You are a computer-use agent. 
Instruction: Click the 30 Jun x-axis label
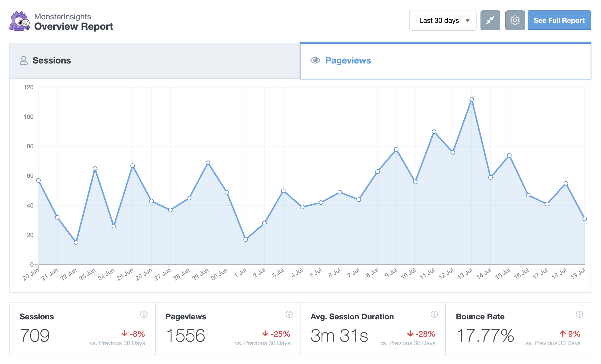click(x=219, y=274)
